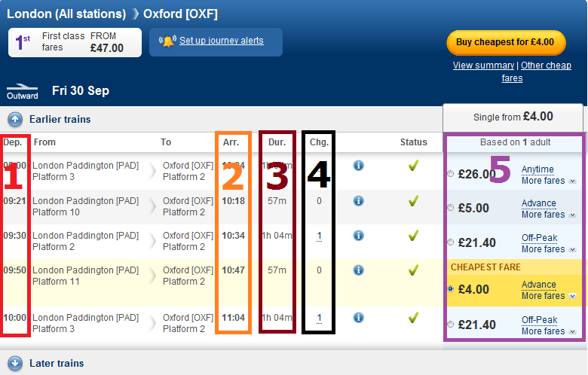Open info icon for the 09:50 train

[359, 270]
